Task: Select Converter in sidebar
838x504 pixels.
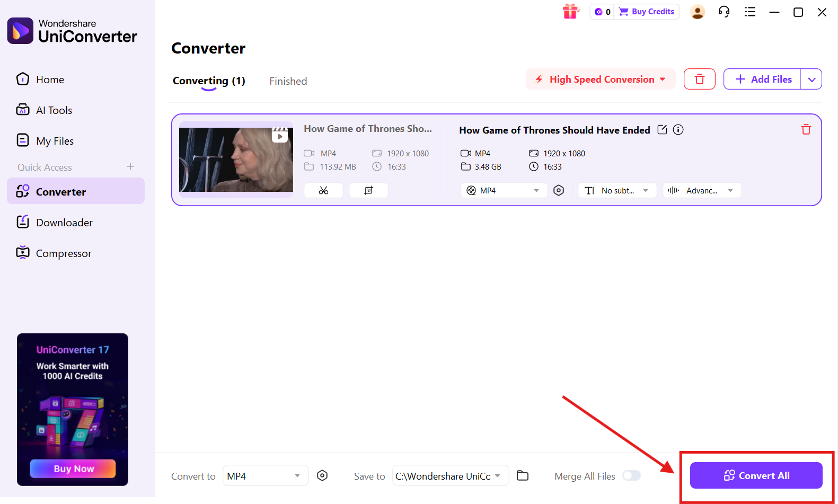Action: (76, 191)
